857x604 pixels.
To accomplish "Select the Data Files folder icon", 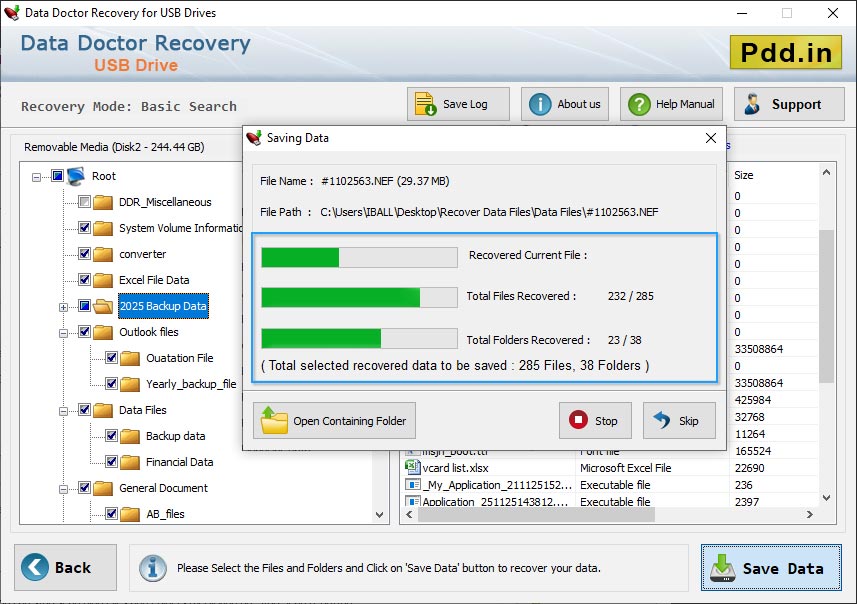I will pos(103,410).
